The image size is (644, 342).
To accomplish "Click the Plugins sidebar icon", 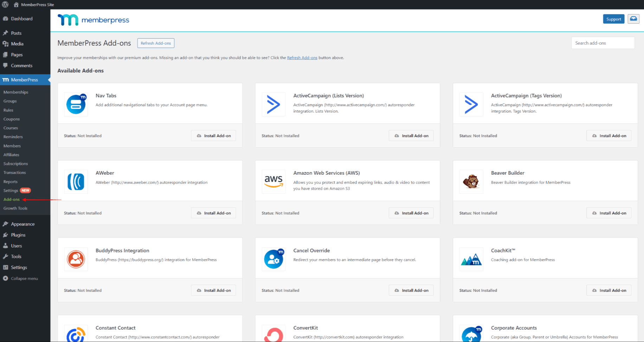I will 6,235.
